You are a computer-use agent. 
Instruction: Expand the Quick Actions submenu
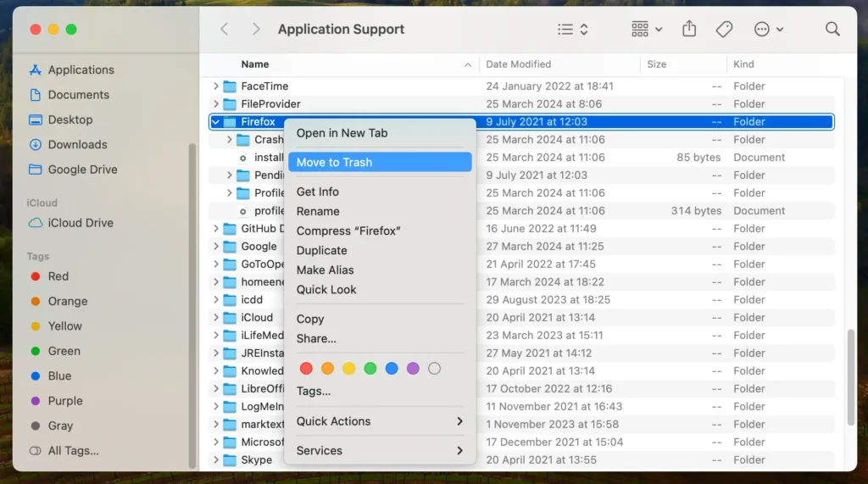(380, 421)
